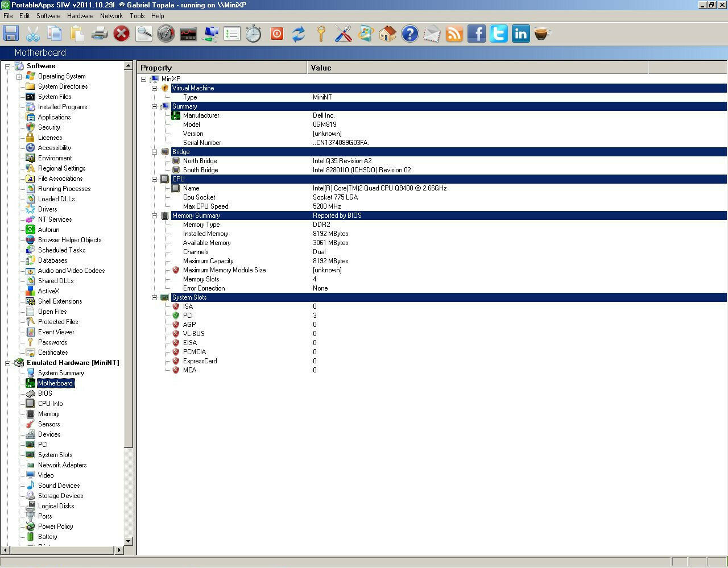The image size is (728, 568).
Task: Click the Windows flag toolbar icon
Action: tap(365, 34)
